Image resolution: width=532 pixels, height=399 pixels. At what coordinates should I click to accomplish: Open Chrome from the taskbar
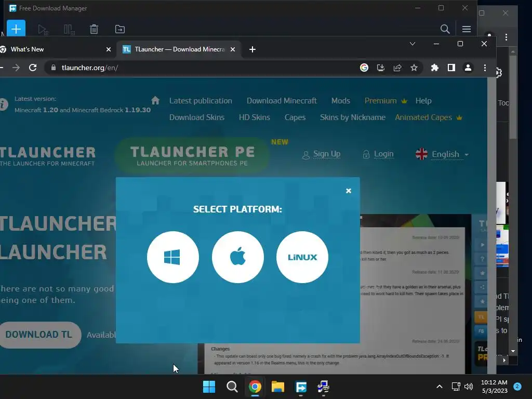255,387
